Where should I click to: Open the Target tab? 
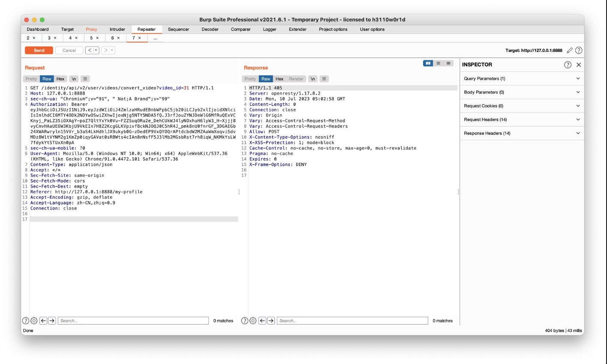[x=67, y=30]
